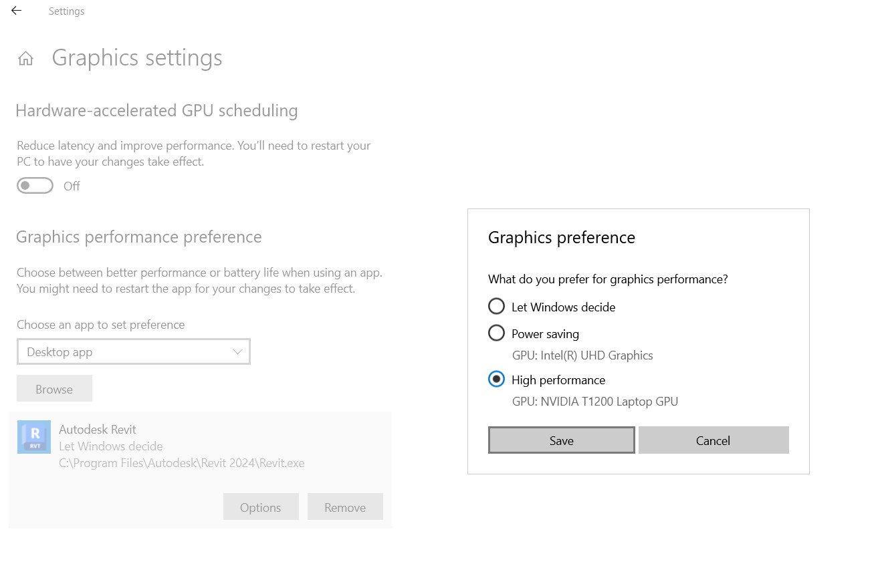Click the Browse button

[54, 389]
